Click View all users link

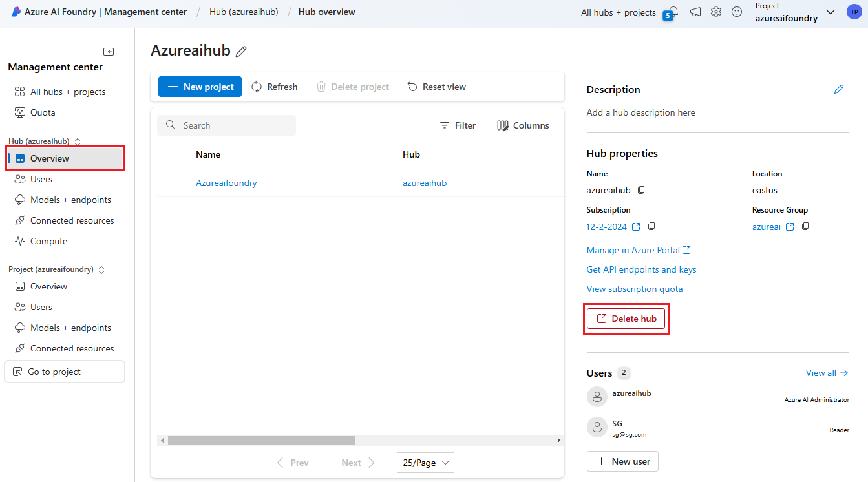tap(827, 373)
